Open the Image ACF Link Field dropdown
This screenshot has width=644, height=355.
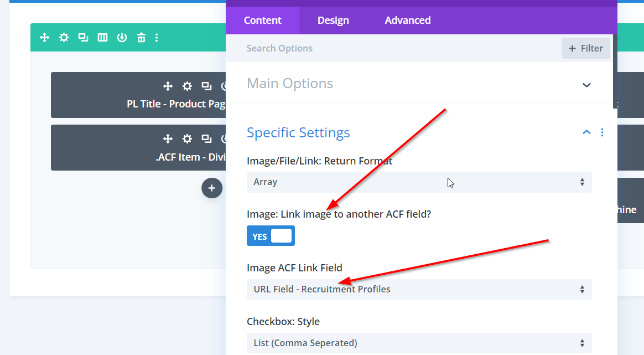click(x=419, y=289)
